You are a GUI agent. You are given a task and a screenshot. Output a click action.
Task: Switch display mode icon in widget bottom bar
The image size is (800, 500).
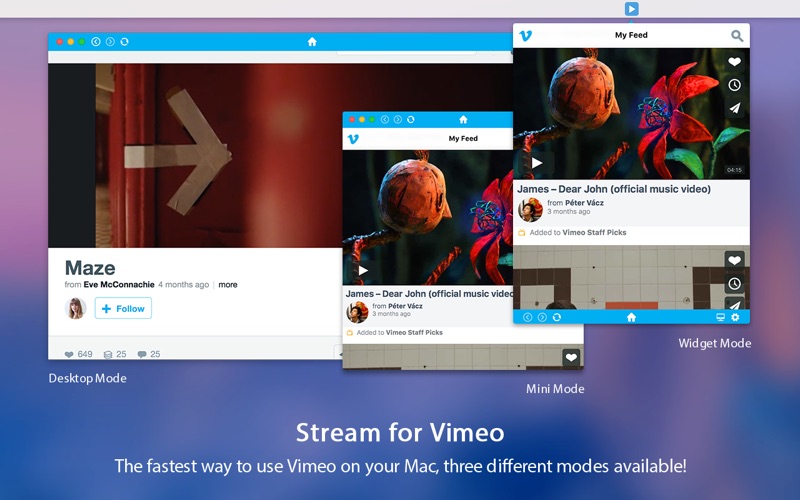click(720, 317)
